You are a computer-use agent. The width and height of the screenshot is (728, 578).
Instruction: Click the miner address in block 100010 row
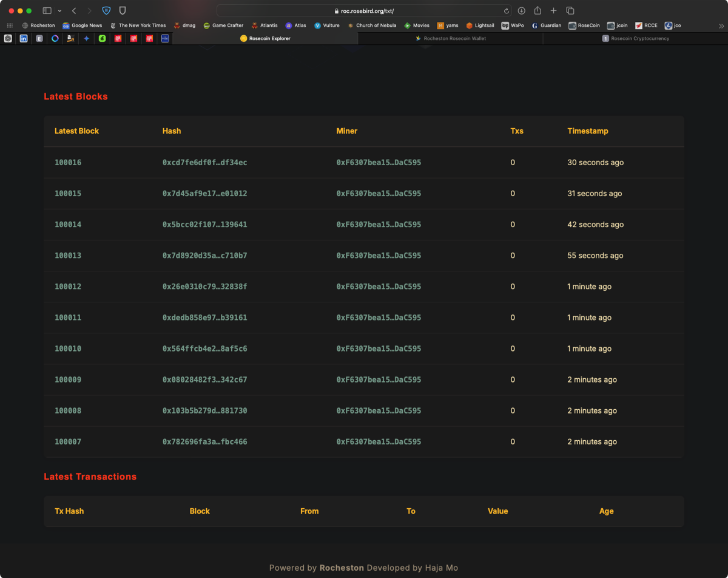pos(379,349)
